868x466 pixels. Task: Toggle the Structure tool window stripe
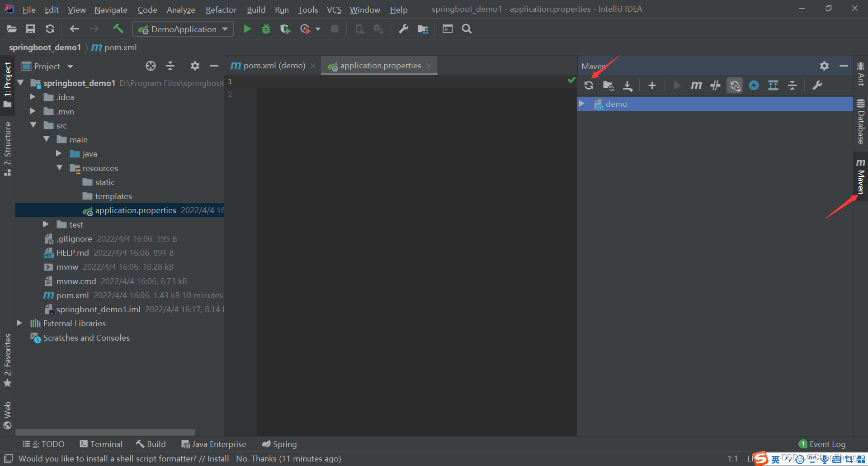pyautogui.click(x=7, y=149)
